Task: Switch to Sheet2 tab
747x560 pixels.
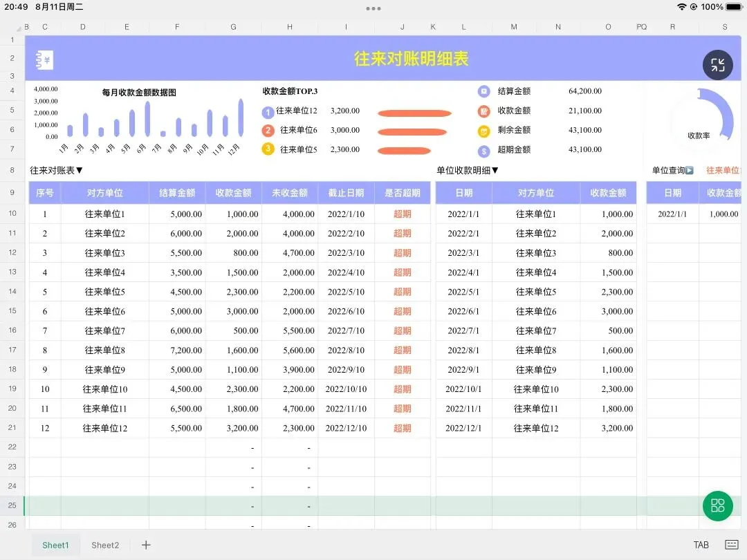Action: tap(105, 545)
